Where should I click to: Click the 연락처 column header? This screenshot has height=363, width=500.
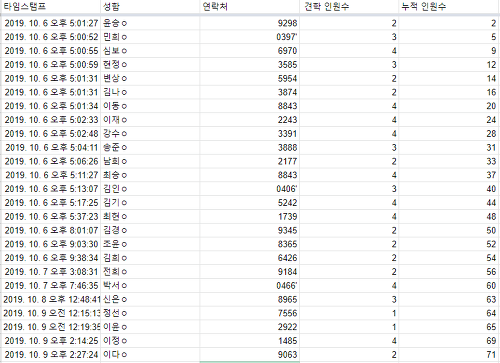click(x=250, y=7)
